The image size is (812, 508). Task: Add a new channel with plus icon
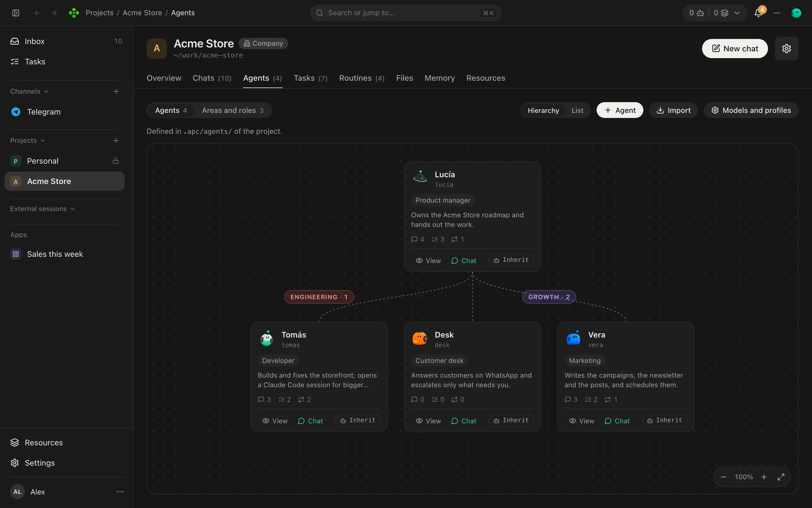point(116,91)
